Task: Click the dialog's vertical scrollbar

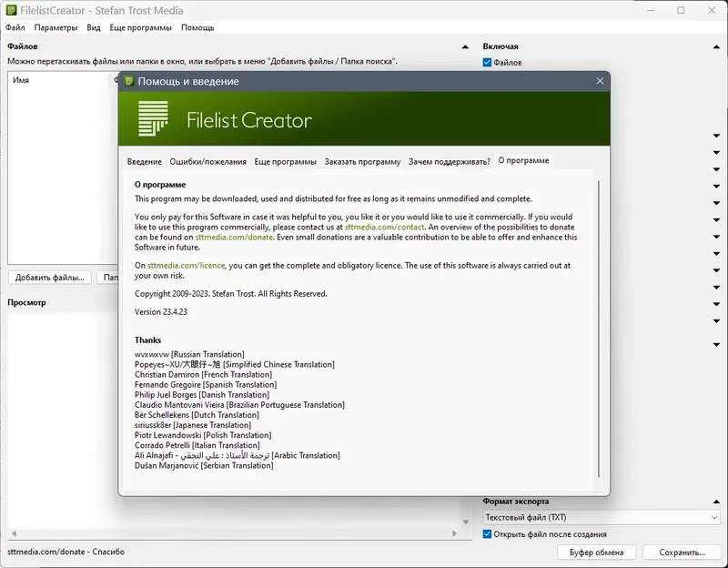Action: 599,329
